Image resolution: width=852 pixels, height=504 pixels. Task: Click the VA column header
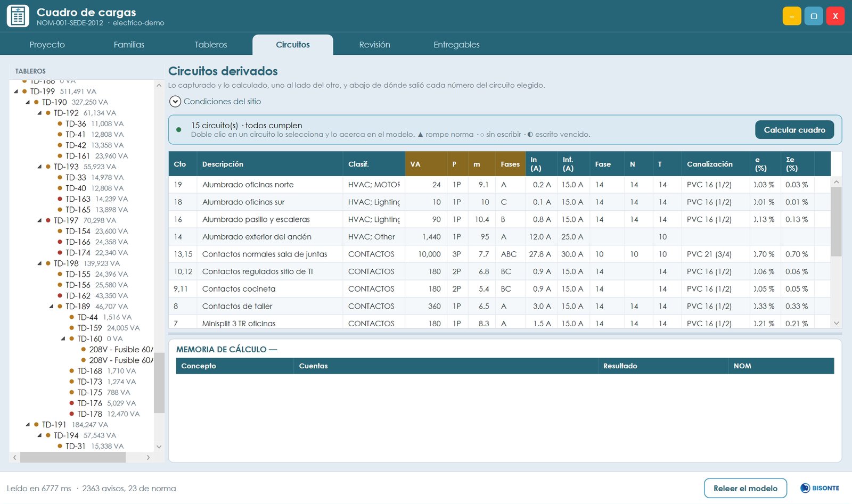tap(426, 164)
